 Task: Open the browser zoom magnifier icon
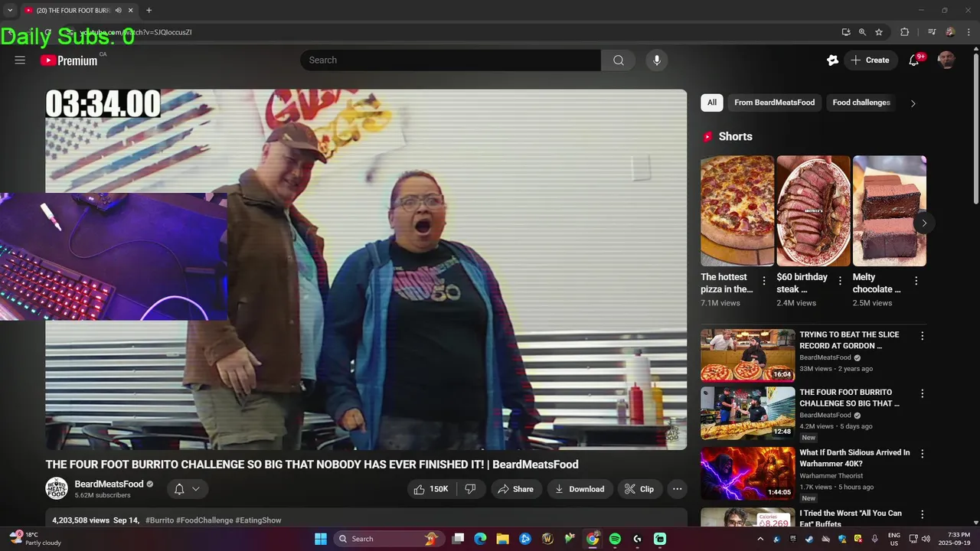(x=862, y=32)
